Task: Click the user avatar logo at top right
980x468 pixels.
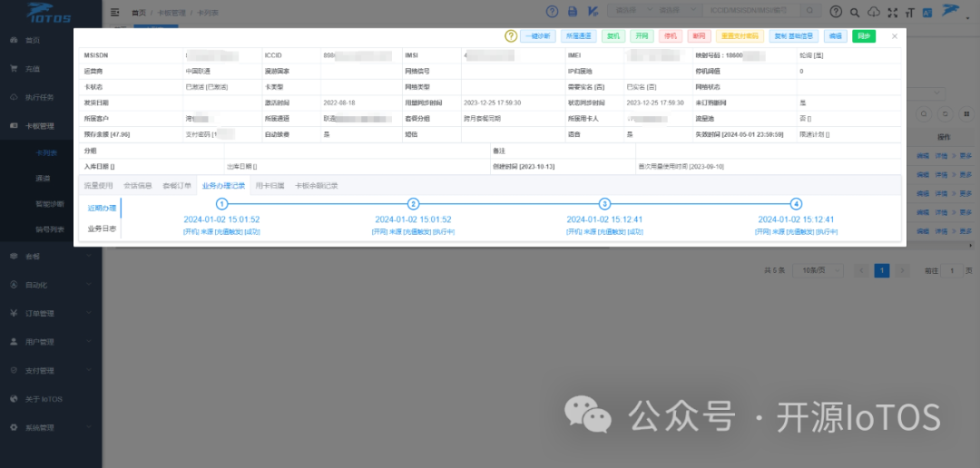Action: click(951, 11)
